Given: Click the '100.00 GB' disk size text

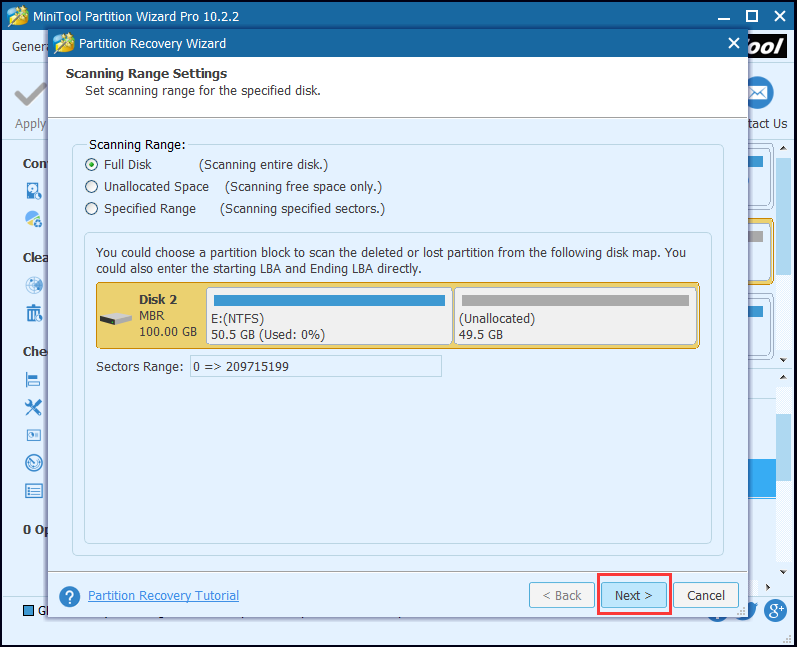Looking at the screenshot, I should pyautogui.click(x=168, y=332).
